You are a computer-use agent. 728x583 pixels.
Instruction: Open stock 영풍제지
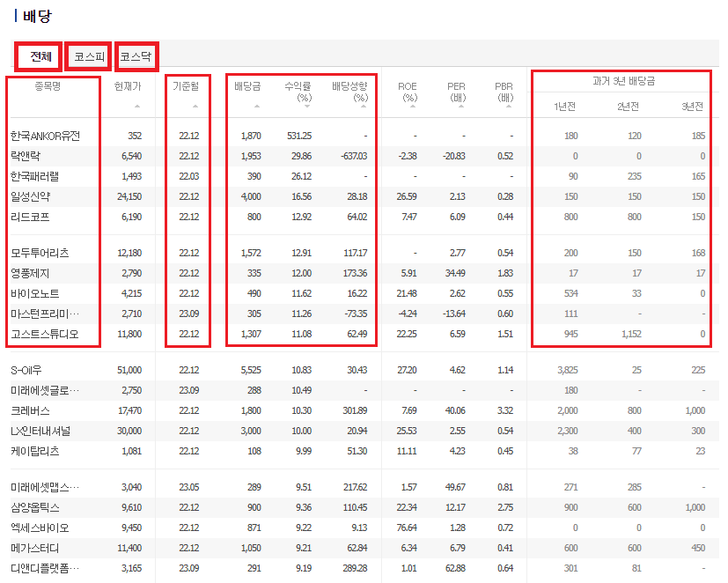tap(30, 273)
